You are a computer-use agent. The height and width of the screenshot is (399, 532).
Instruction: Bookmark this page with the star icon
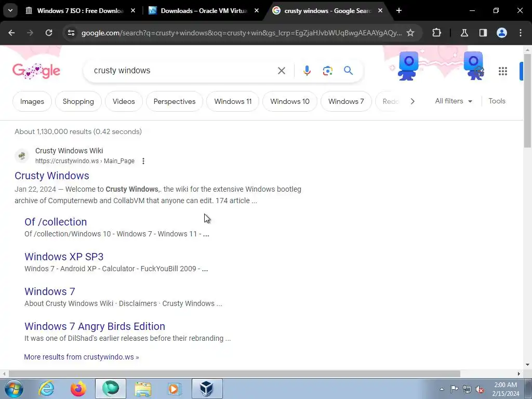(x=410, y=33)
